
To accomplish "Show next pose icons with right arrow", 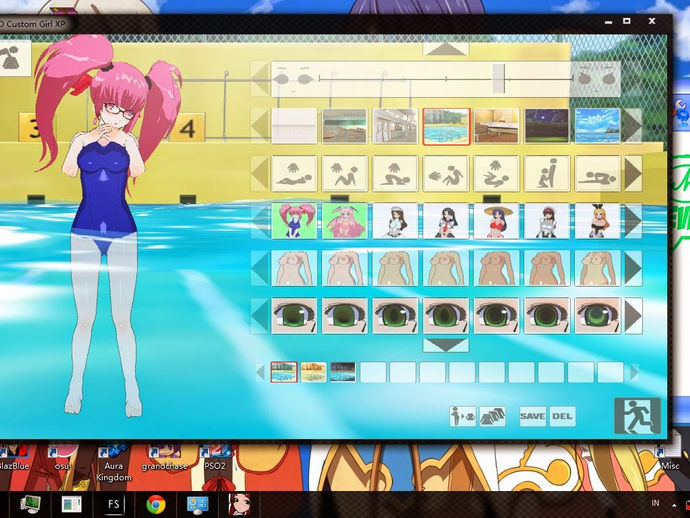I will (x=633, y=174).
